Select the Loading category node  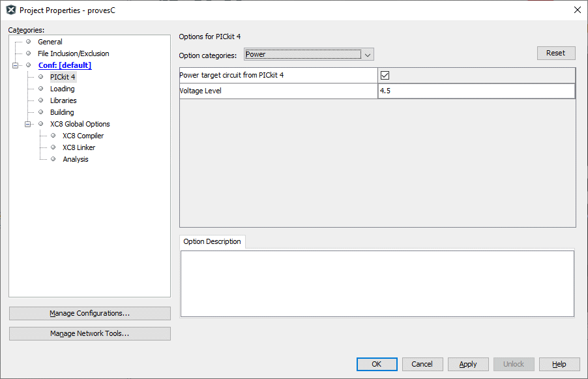point(62,89)
